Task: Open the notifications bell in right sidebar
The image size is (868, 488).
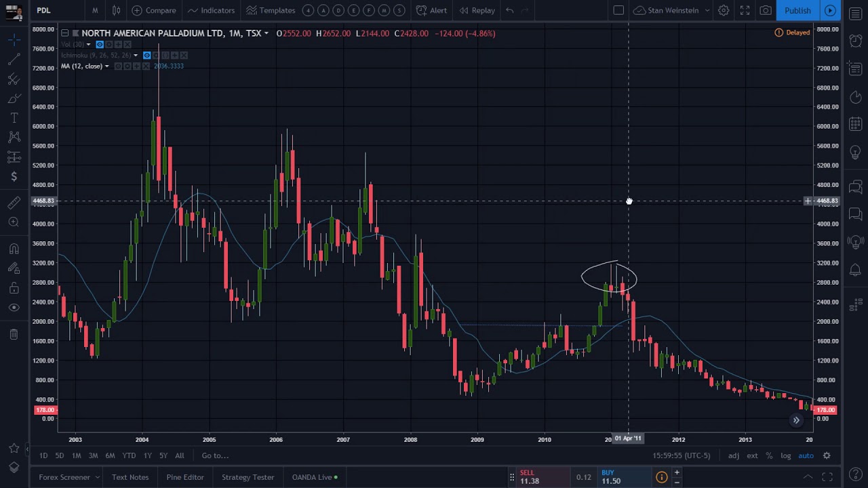Action: [855, 270]
